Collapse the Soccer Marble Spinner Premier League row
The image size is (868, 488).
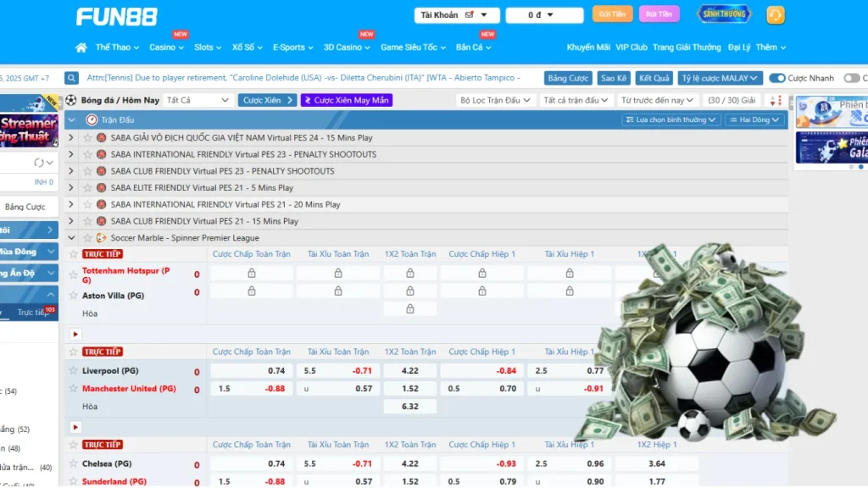[x=72, y=238]
